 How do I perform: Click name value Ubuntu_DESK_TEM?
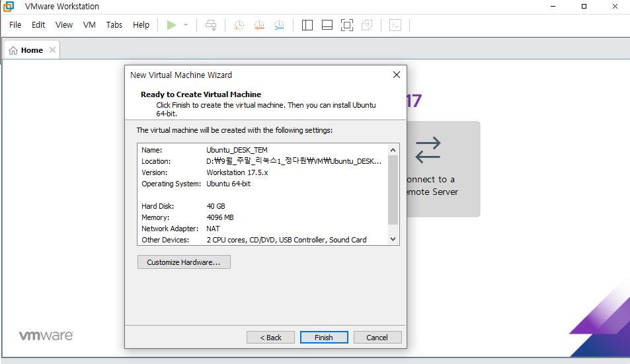tap(237, 150)
